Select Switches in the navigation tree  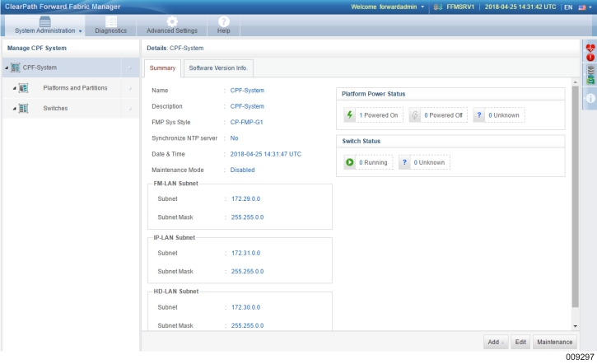tap(55, 108)
